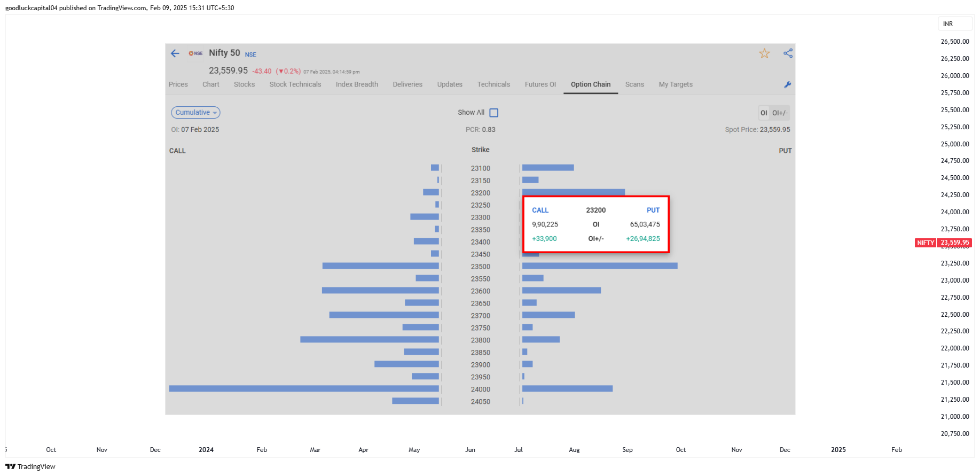Open the TradingView logo link
The width and height of the screenshot is (980, 476).
coord(30,466)
